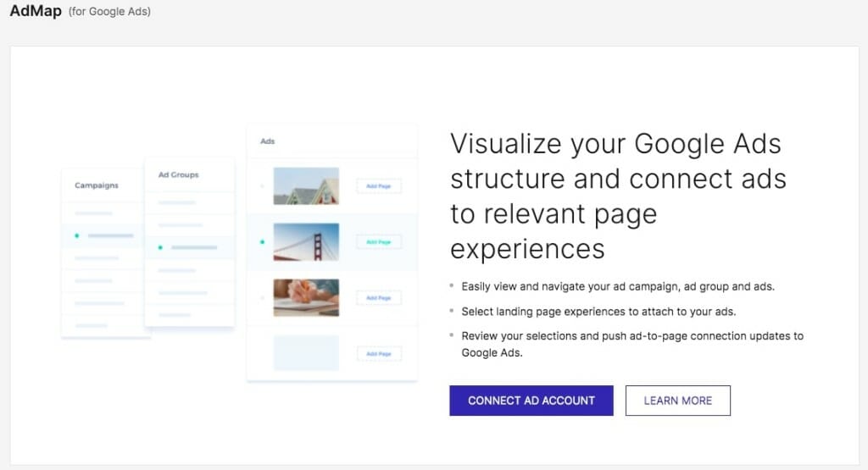Click the Ad Groups panel heading
The width and height of the screenshot is (868, 470).
[178, 174]
